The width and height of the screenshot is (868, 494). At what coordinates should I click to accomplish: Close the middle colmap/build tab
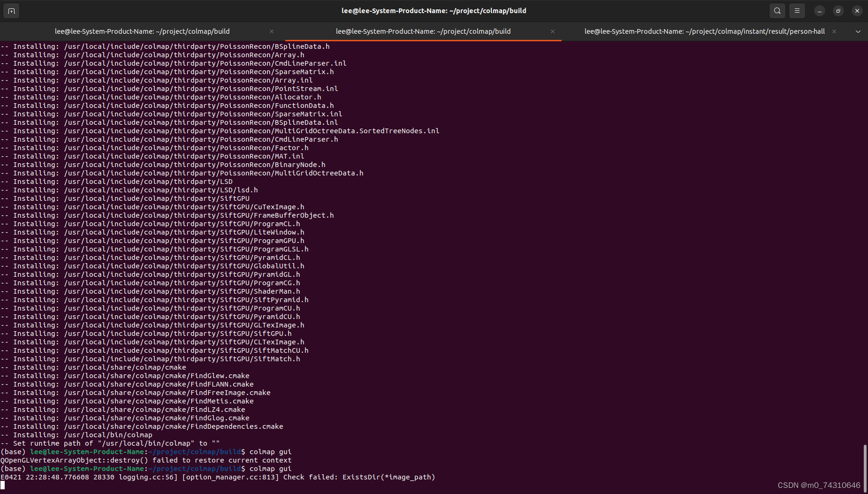553,31
